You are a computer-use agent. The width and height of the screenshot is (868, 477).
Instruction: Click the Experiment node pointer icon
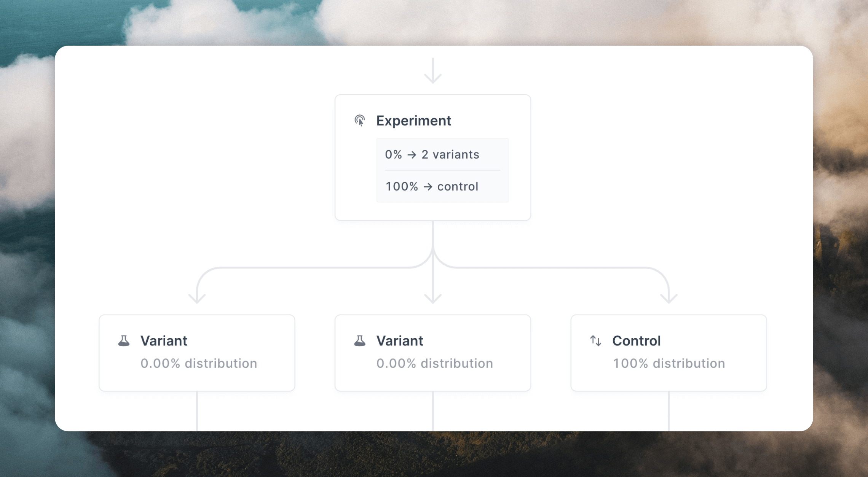click(x=360, y=121)
